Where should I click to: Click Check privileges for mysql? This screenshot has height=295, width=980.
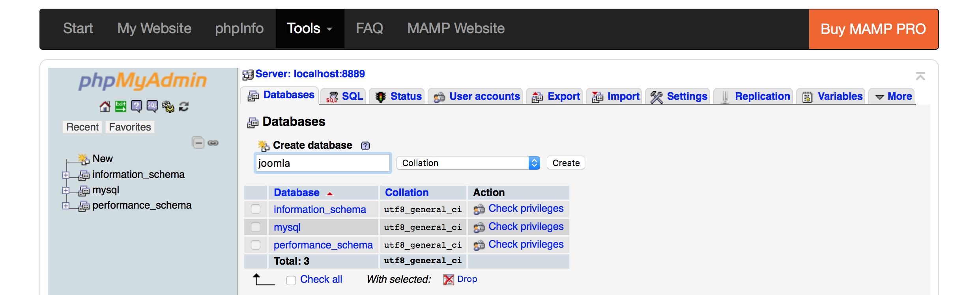click(x=526, y=226)
